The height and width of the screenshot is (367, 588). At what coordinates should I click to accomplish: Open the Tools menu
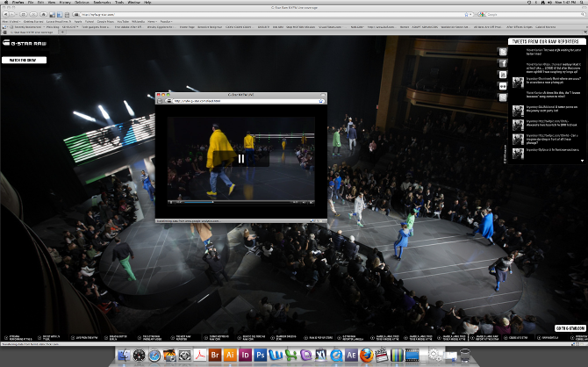[119, 3]
